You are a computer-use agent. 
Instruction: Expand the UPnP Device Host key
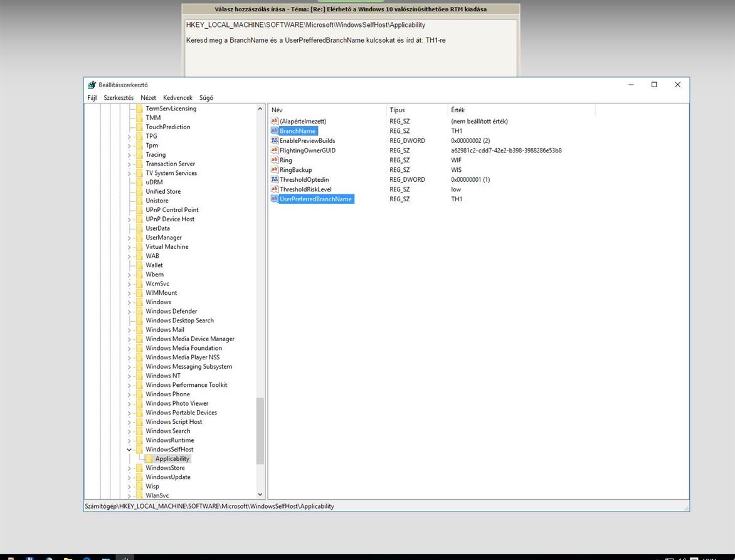pos(129,219)
